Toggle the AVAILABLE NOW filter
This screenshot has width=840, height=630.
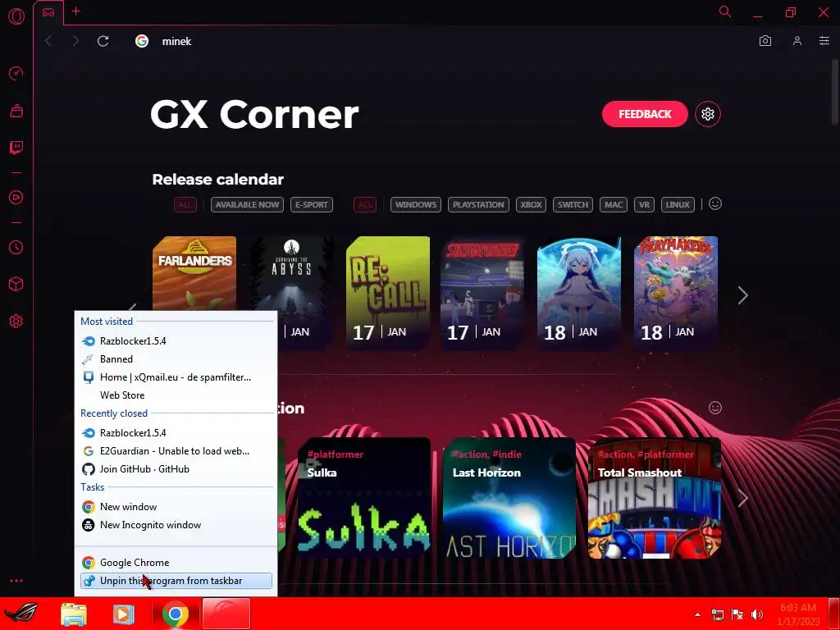click(x=247, y=204)
